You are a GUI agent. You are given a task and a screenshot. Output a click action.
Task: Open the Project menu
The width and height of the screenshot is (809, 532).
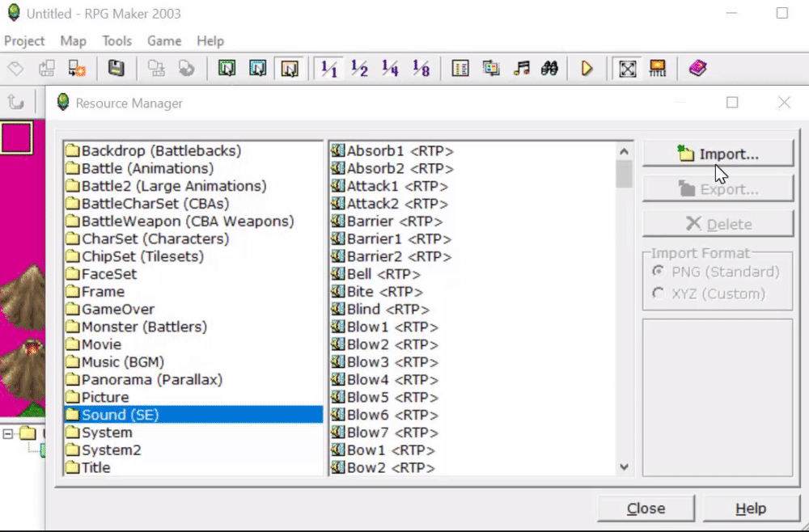click(x=24, y=40)
